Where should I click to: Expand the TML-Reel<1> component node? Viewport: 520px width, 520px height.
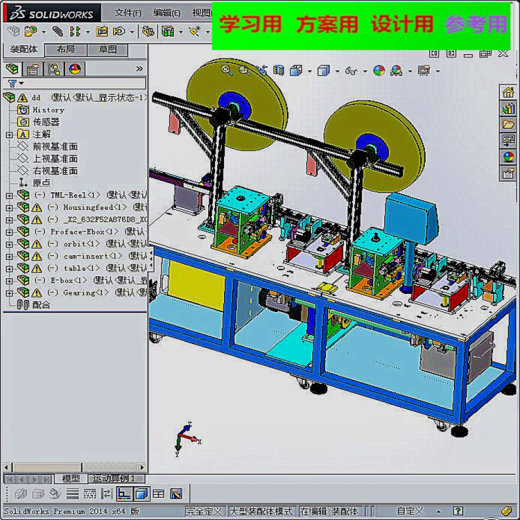pyautogui.click(x=9, y=195)
